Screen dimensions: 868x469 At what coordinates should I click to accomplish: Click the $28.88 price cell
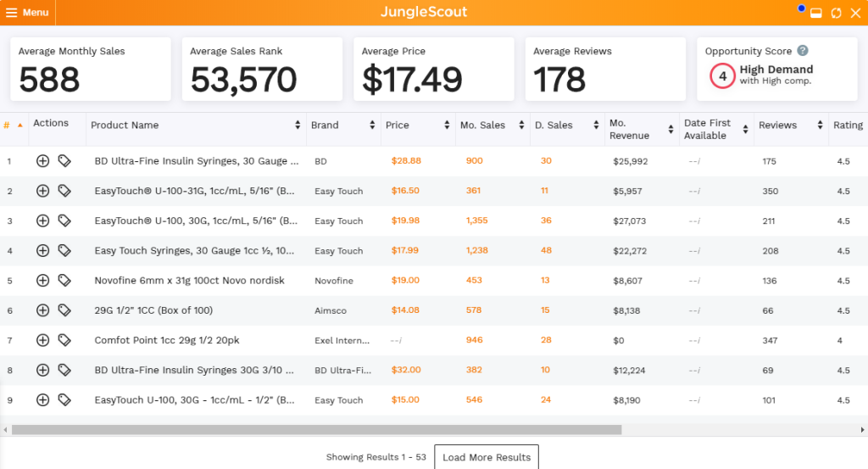[406, 160]
